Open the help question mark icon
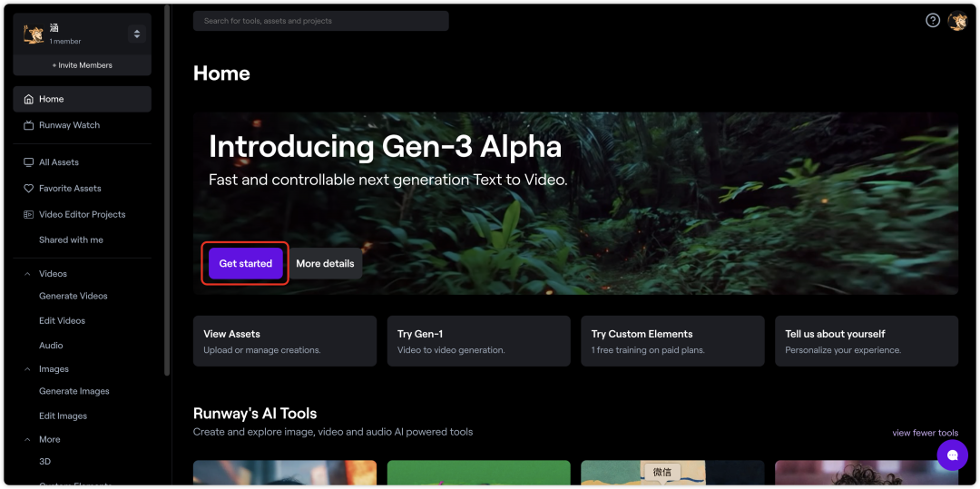This screenshot has width=980, height=489. (x=933, y=21)
